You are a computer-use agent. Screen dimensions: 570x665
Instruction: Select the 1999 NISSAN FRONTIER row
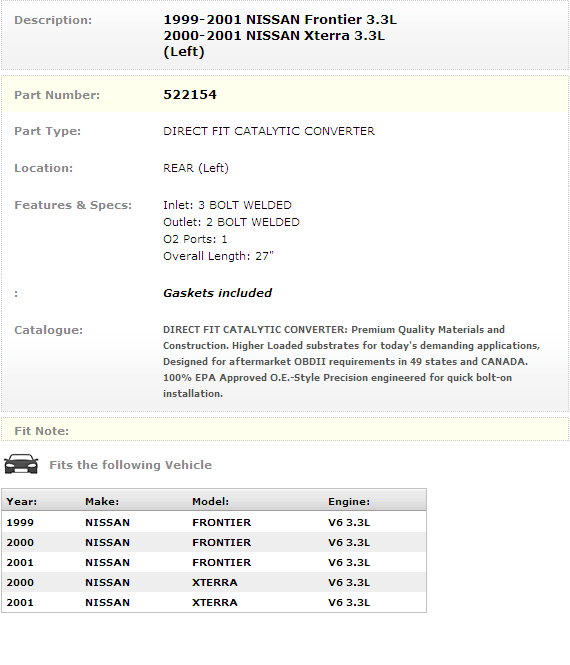[x=214, y=522]
